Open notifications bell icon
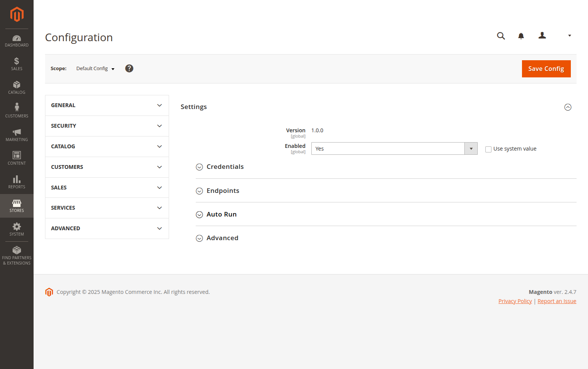The image size is (588, 369). click(x=521, y=36)
